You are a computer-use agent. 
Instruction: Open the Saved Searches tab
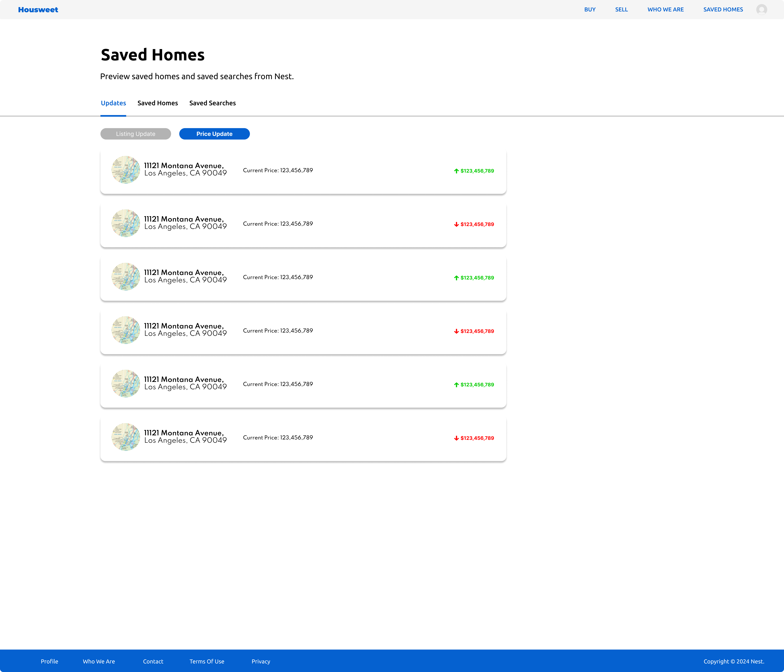212,103
